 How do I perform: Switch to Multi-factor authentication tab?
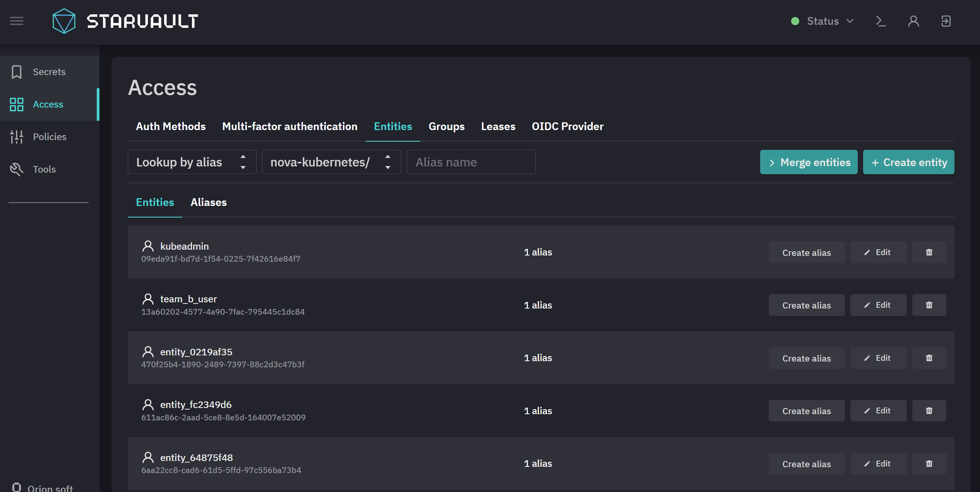pos(290,127)
